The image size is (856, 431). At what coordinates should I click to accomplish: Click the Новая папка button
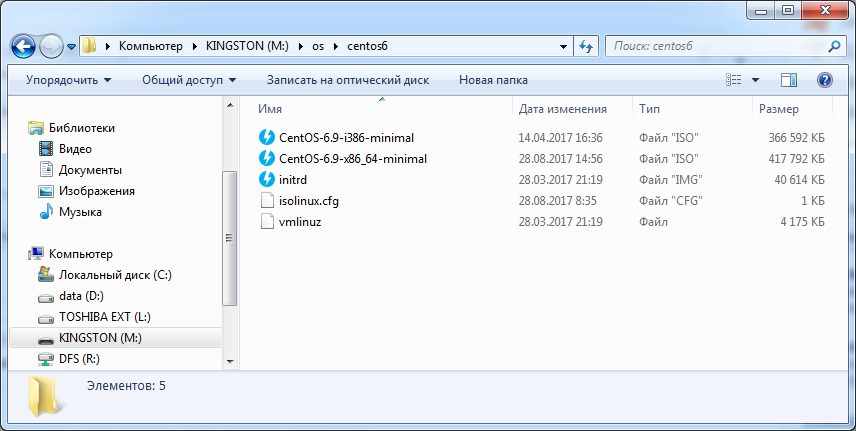[x=493, y=80]
